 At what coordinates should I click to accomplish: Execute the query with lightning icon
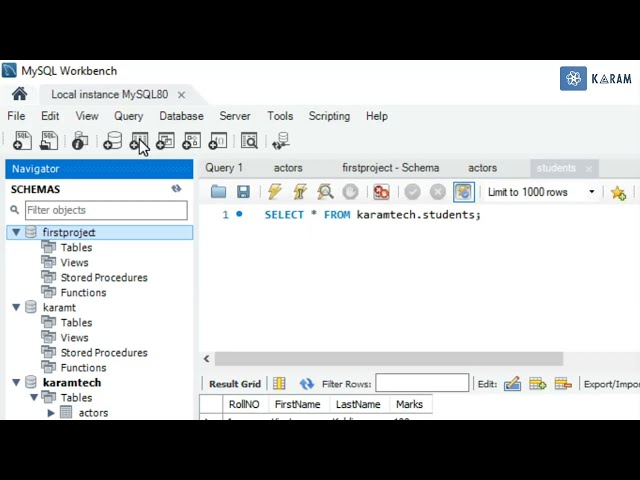pos(275,191)
